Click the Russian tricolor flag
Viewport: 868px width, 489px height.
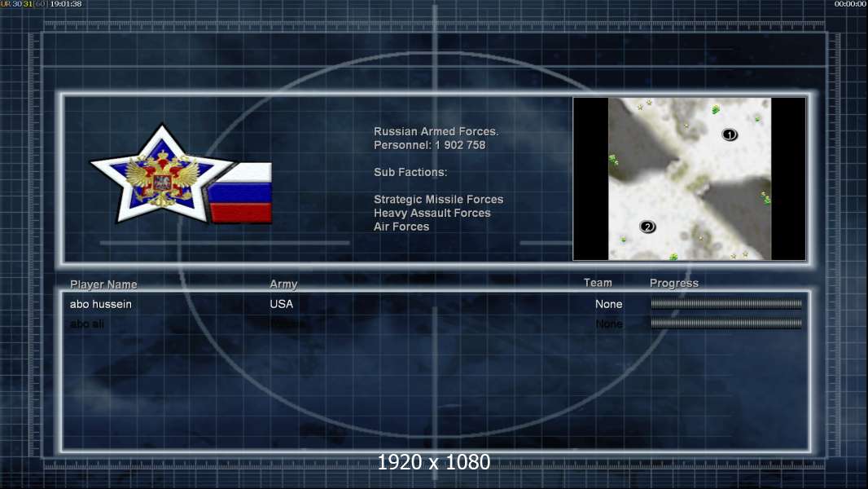click(241, 193)
